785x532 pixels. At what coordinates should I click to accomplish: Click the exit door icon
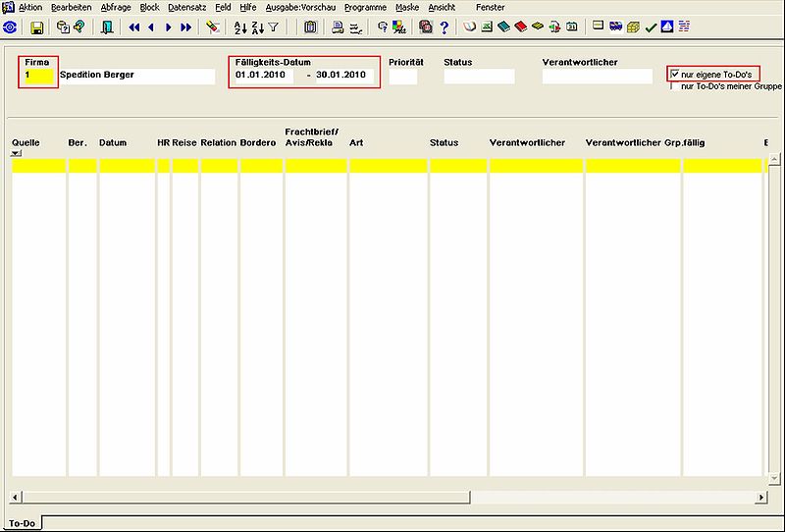107,27
